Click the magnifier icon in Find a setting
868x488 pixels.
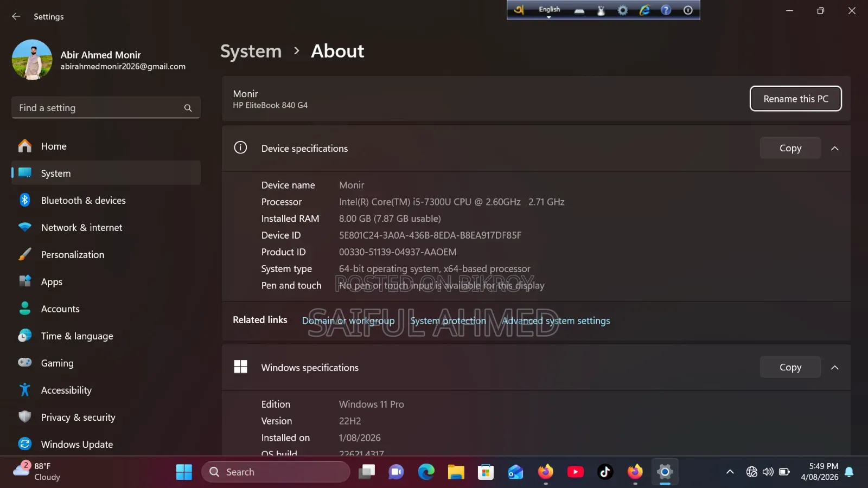pyautogui.click(x=188, y=108)
